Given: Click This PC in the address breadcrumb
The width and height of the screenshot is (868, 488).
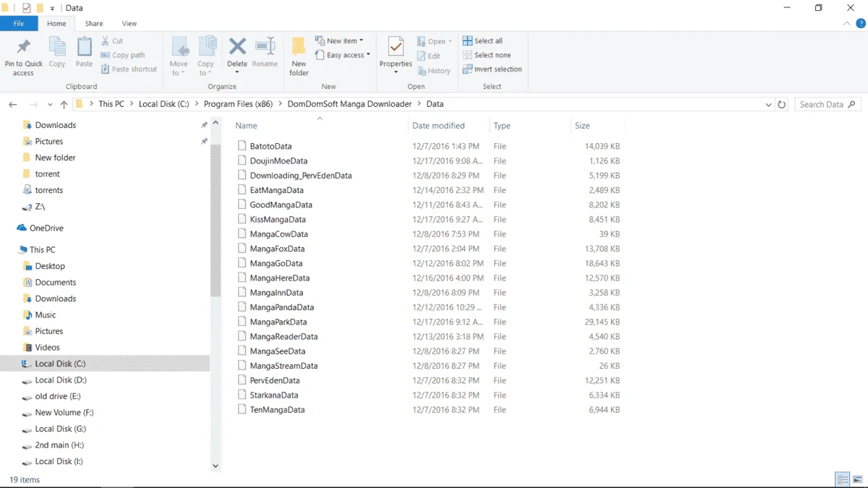Looking at the screenshot, I should 111,104.
